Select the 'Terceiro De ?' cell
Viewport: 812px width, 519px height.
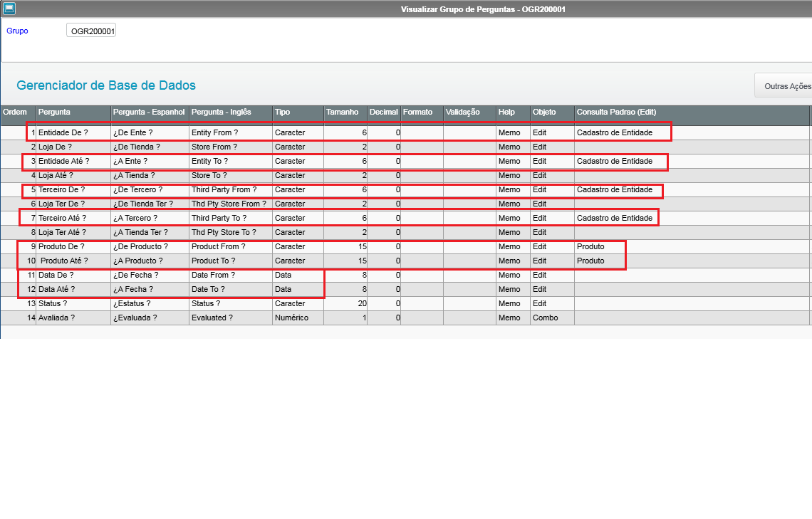[x=73, y=190]
